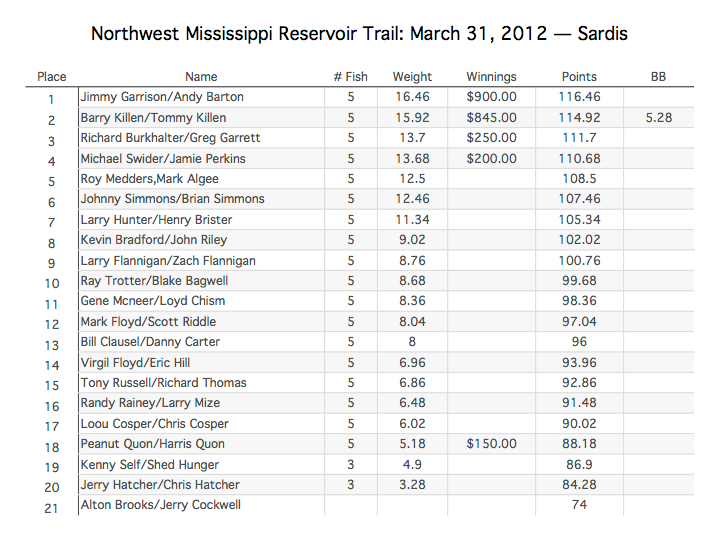Click the points value '74'
Image resolution: width=719 pixels, height=541 pixels.
click(579, 505)
